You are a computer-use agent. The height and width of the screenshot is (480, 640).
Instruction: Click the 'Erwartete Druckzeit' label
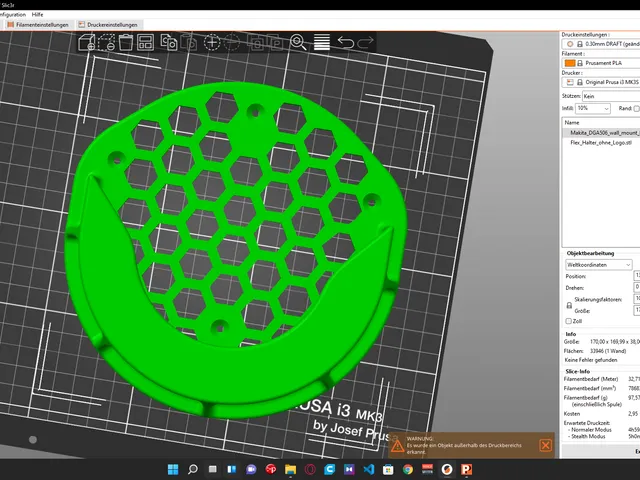[x=587, y=423]
